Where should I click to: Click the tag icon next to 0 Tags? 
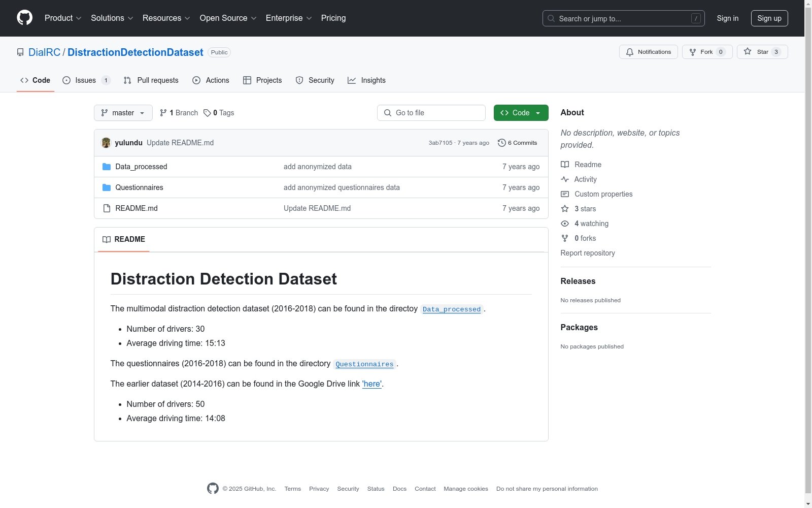point(207,113)
